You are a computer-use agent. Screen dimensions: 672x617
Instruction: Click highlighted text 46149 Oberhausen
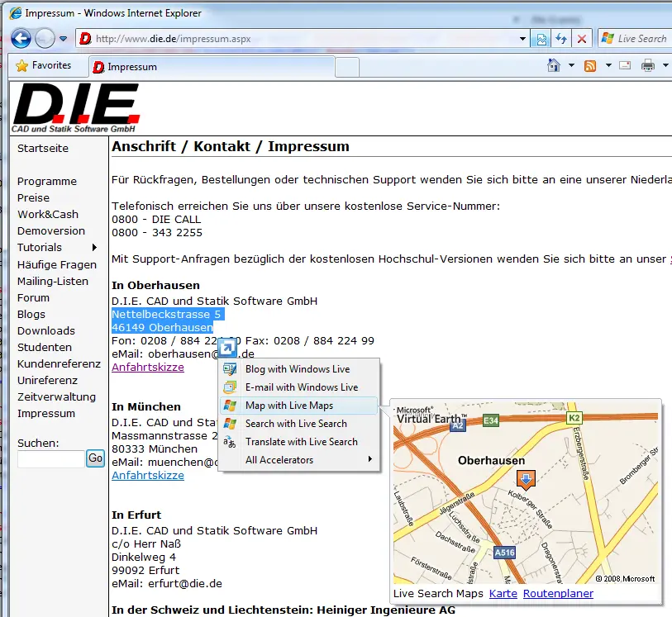tap(163, 328)
